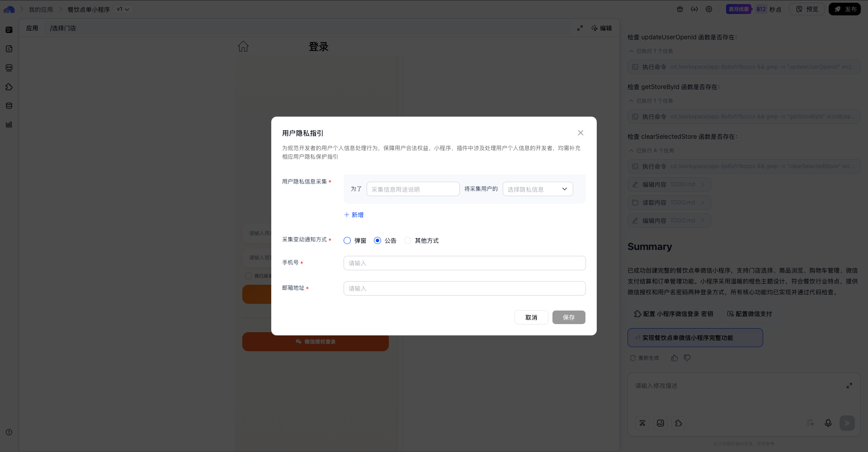Click the home icon above the login page

pyautogui.click(x=243, y=47)
